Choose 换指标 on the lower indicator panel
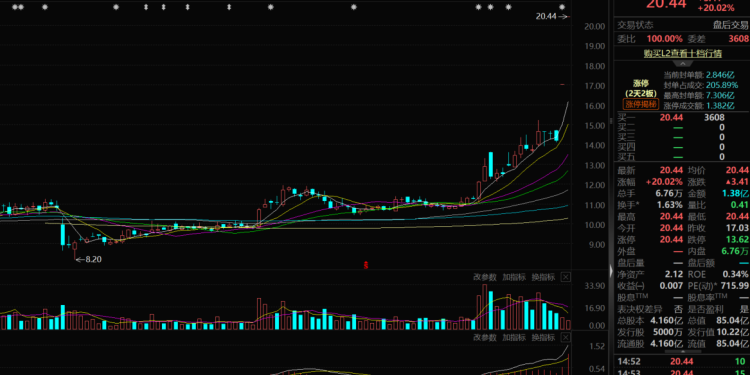The height and width of the screenshot is (375, 750). (x=543, y=337)
